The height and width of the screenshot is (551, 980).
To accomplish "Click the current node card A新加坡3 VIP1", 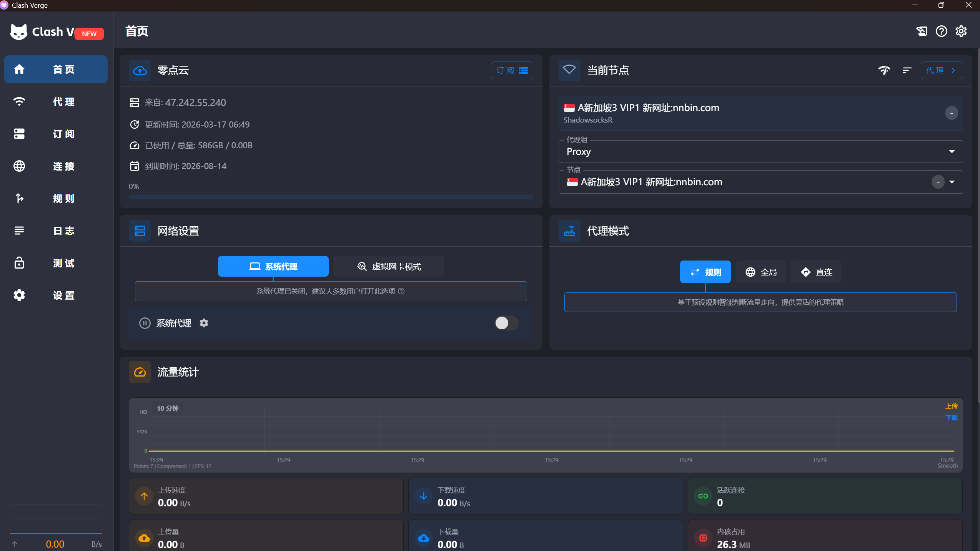I will [x=760, y=113].
